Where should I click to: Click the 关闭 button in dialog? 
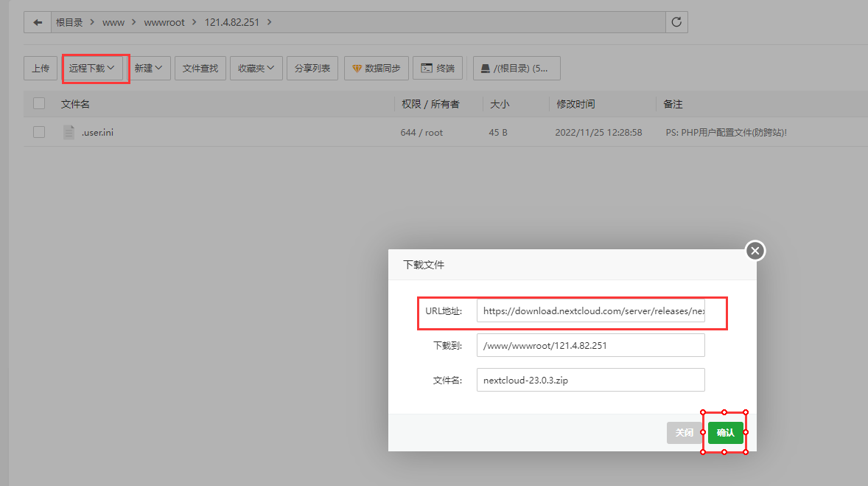pos(685,433)
